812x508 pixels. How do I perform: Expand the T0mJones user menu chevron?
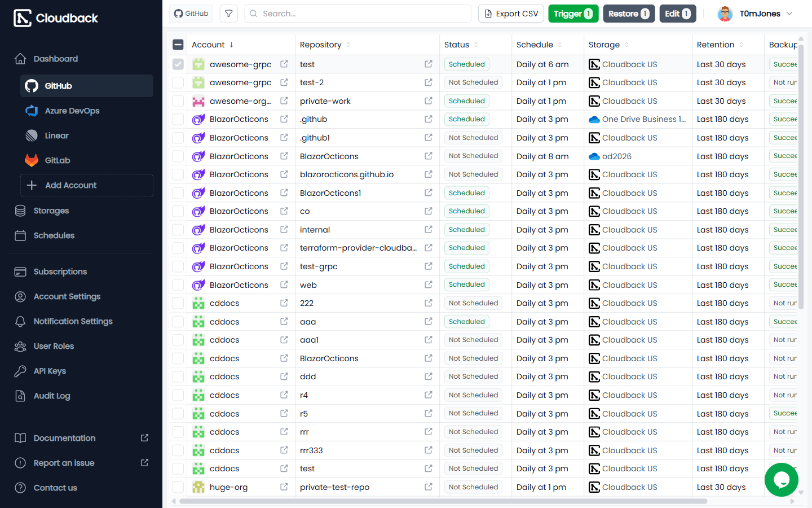pos(789,14)
